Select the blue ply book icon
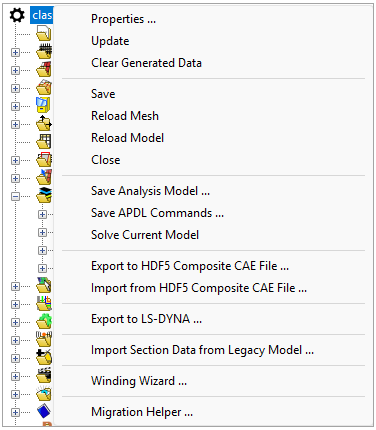The width and height of the screenshot is (376, 430). [x=44, y=412]
